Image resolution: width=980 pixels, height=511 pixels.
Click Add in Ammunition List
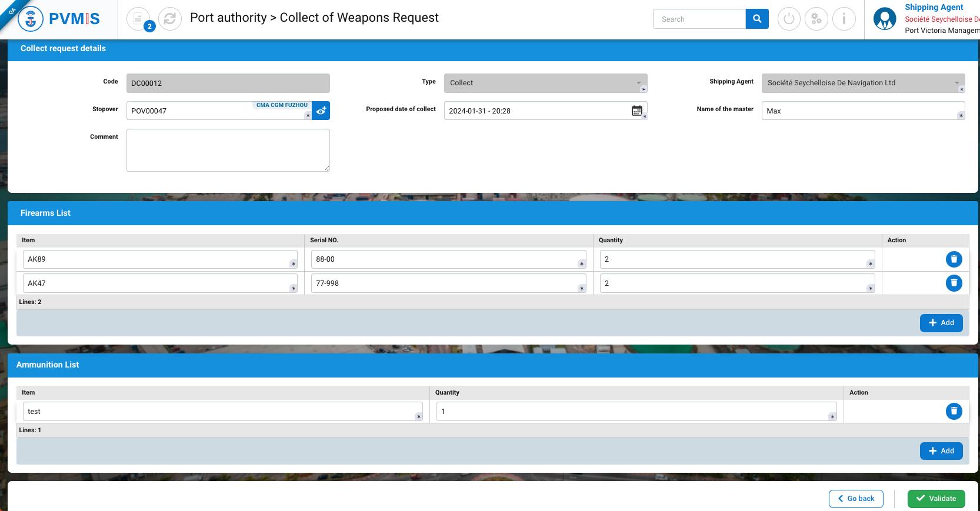941,451
